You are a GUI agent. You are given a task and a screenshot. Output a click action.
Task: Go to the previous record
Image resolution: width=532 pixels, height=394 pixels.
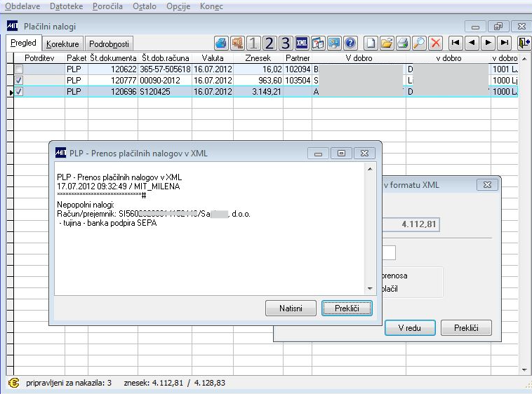pyautogui.click(x=472, y=43)
